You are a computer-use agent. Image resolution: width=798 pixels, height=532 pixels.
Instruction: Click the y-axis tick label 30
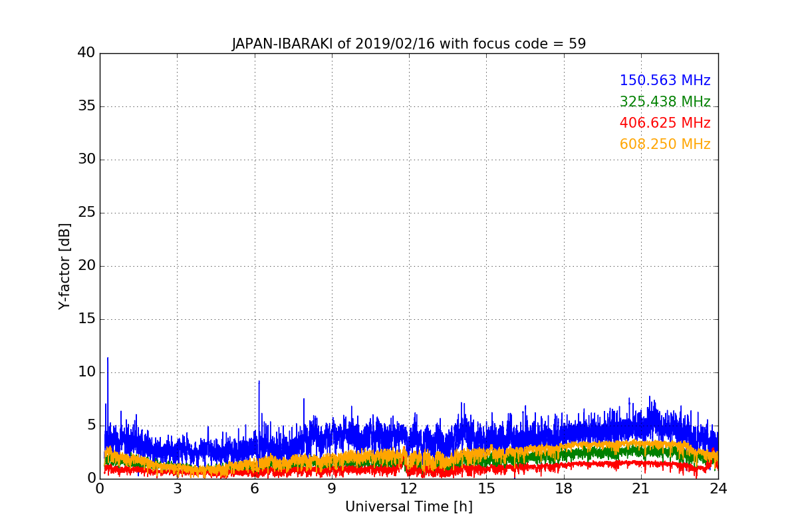pyautogui.click(x=86, y=159)
